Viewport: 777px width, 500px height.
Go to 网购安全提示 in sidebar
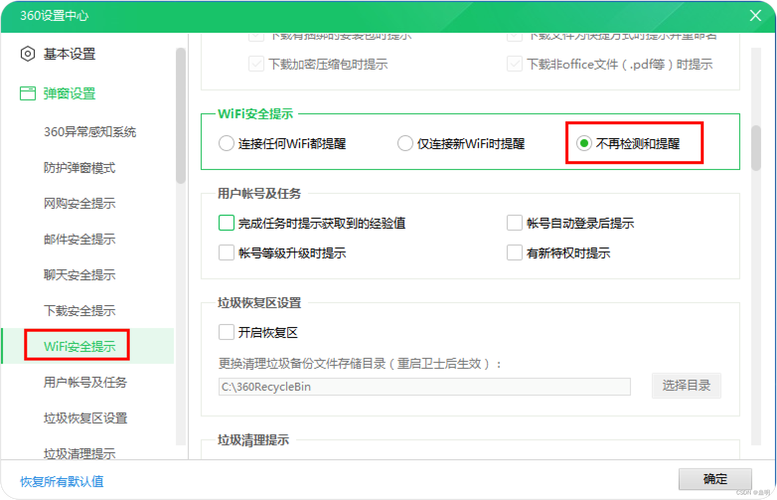pyautogui.click(x=79, y=204)
